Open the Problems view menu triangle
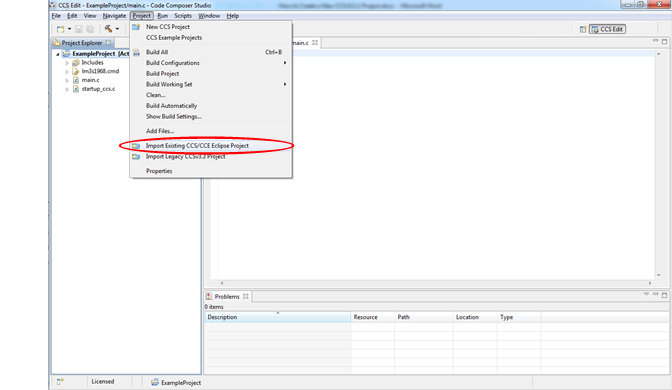 (x=646, y=294)
